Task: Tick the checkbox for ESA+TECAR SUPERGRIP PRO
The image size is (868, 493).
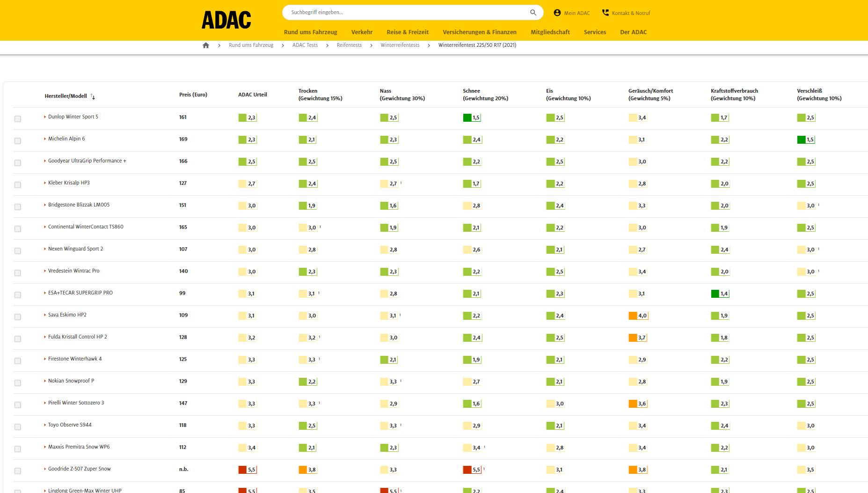Action: pyautogui.click(x=18, y=295)
